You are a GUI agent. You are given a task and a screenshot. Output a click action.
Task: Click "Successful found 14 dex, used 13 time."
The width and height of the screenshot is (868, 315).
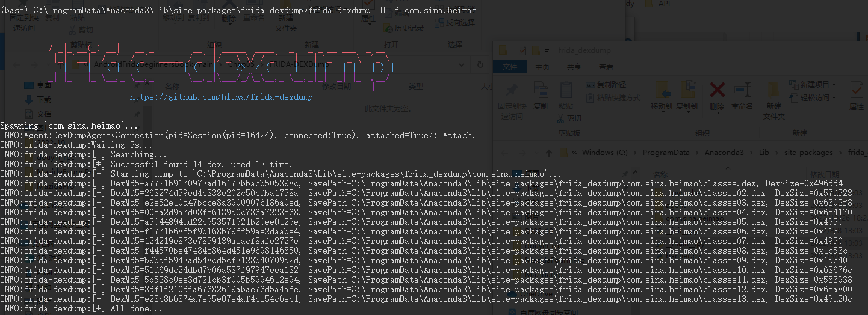201,164
